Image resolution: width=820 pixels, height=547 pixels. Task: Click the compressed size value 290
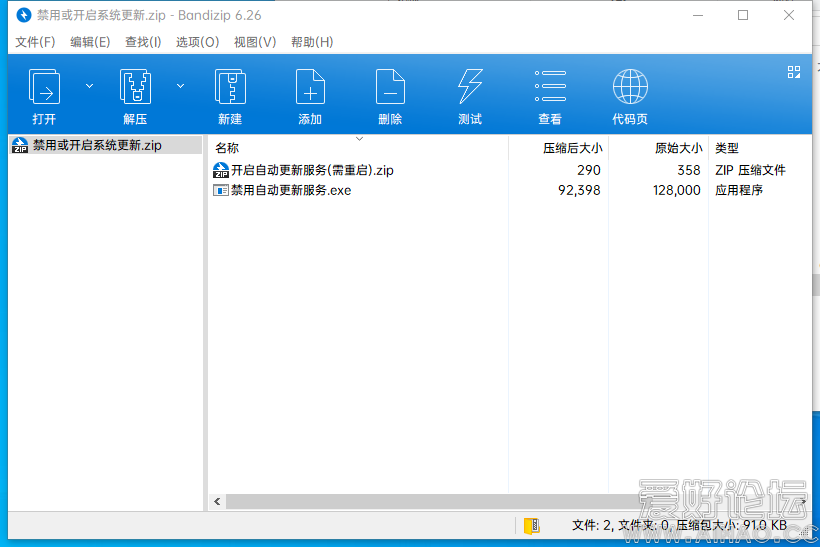click(589, 170)
